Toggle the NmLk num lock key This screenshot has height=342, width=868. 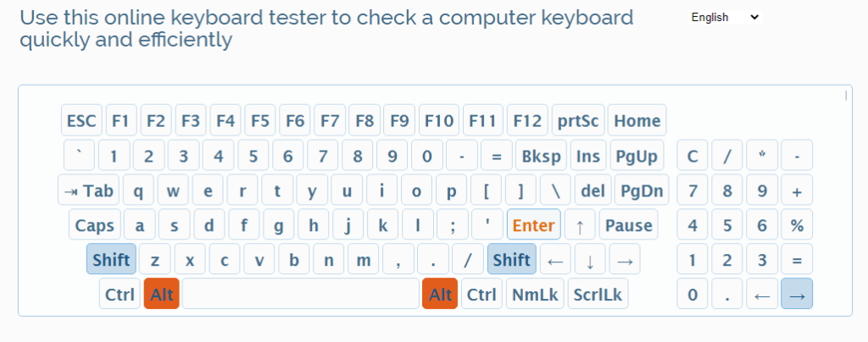pyautogui.click(x=537, y=295)
